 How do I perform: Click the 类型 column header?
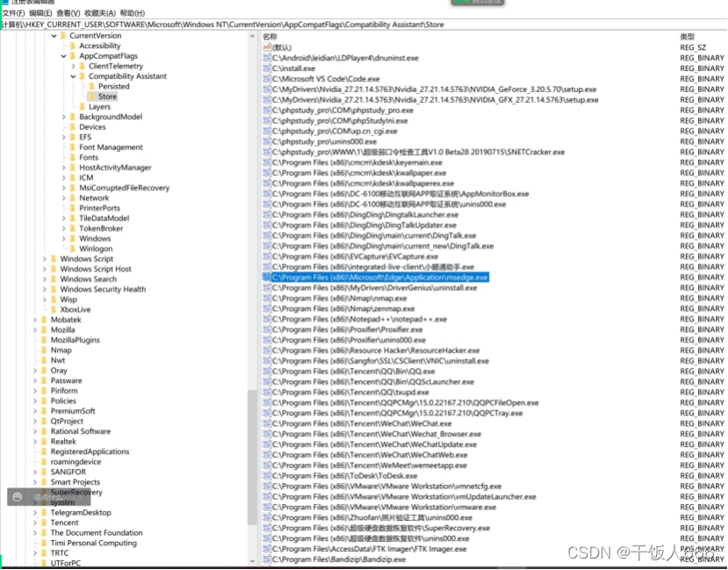(687, 37)
